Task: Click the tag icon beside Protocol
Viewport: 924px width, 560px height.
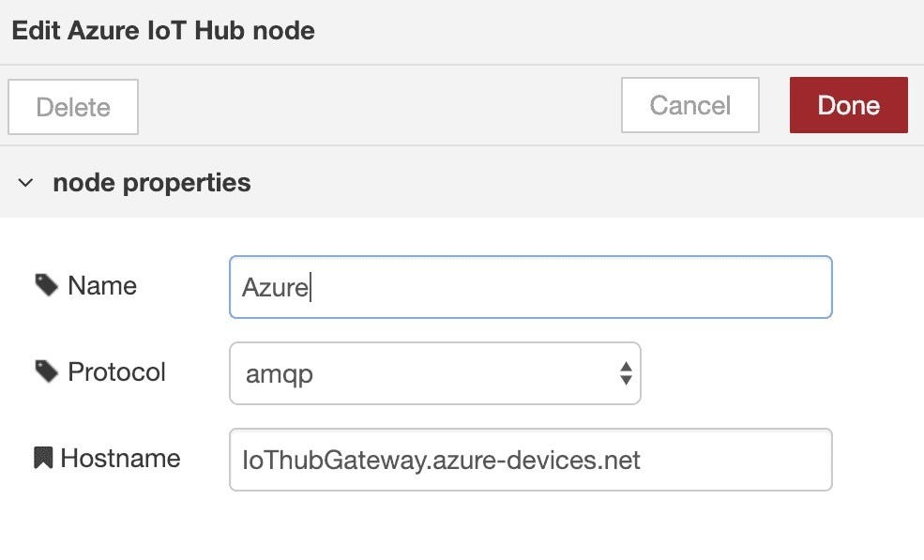Action: 46,371
